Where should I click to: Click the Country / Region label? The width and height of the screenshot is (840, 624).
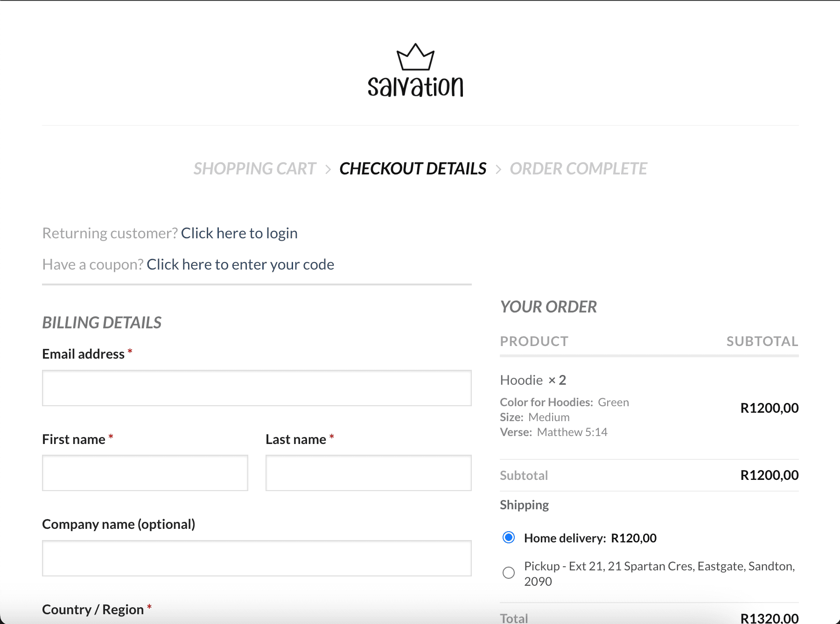(x=93, y=610)
